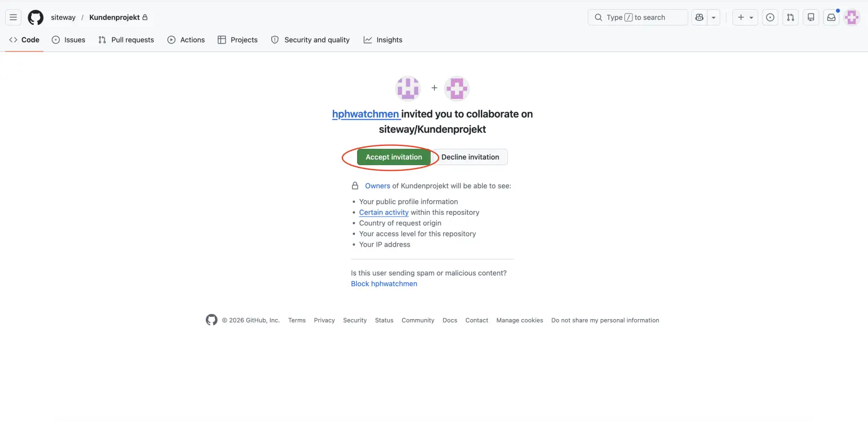Open Status footer link
The height and width of the screenshot is (422, 868).
click(x=384, y=320)
